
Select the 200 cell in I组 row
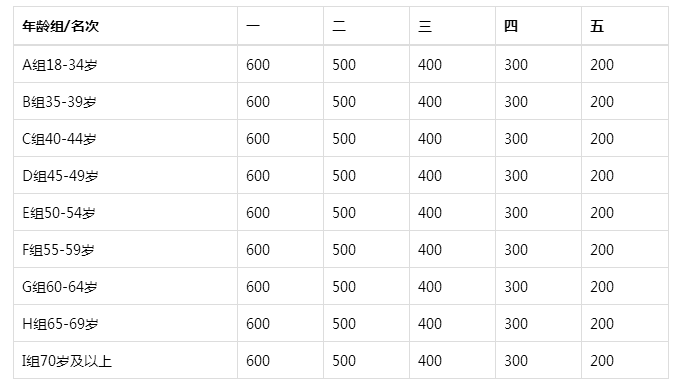tap(602, 361)
